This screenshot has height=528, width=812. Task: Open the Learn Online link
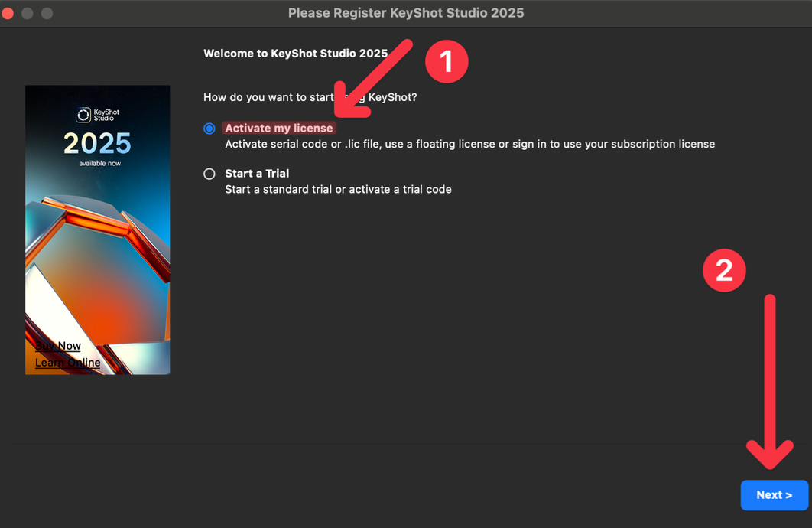coord(67,363)
